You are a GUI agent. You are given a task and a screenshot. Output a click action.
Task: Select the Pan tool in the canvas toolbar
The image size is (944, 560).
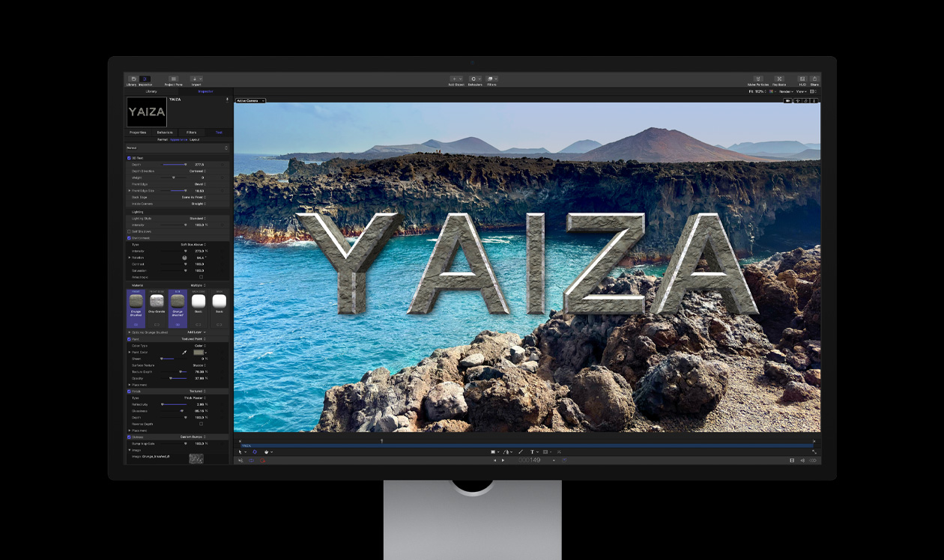pyautogui.click(x=266, y=452)
